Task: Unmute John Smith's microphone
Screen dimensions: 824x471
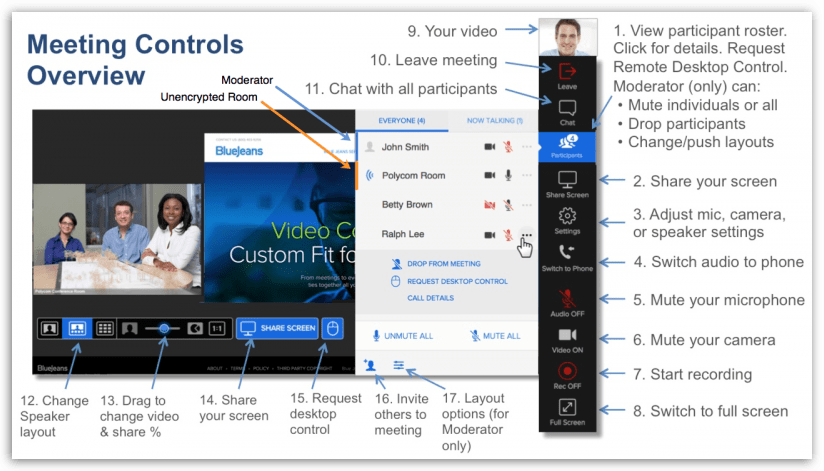Action: pyautogui.click(x=508, y=146)
